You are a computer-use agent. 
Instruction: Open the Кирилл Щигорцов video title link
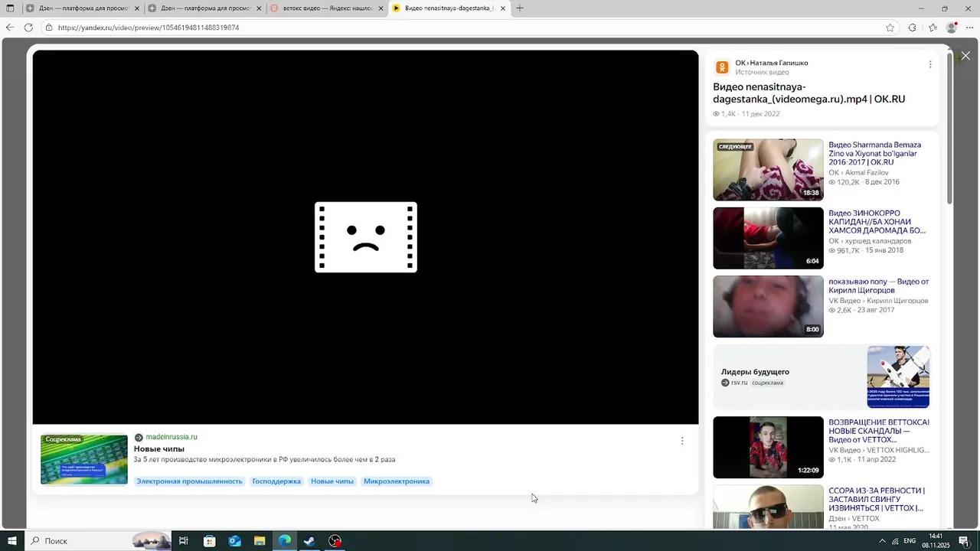coord(878,285)
